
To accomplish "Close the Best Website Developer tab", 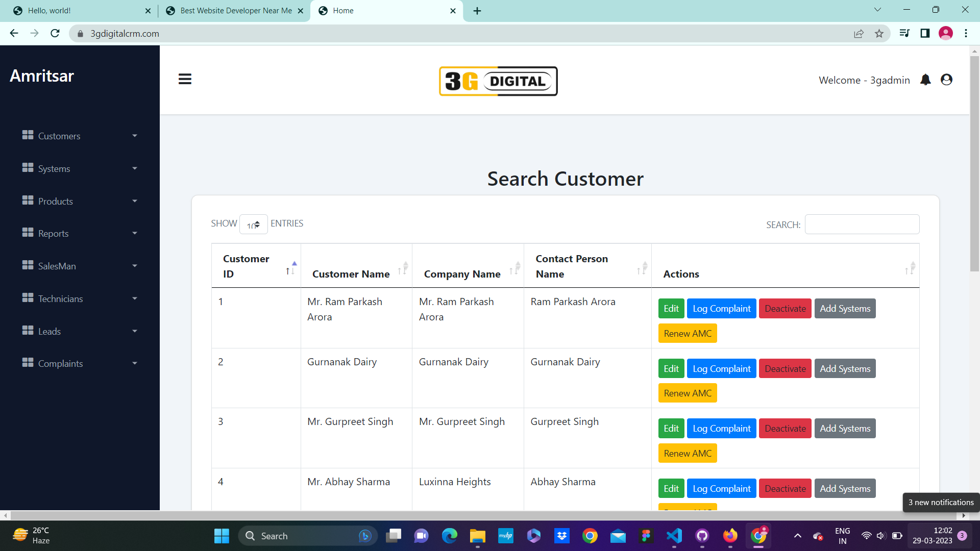I will tap(301, 11).
